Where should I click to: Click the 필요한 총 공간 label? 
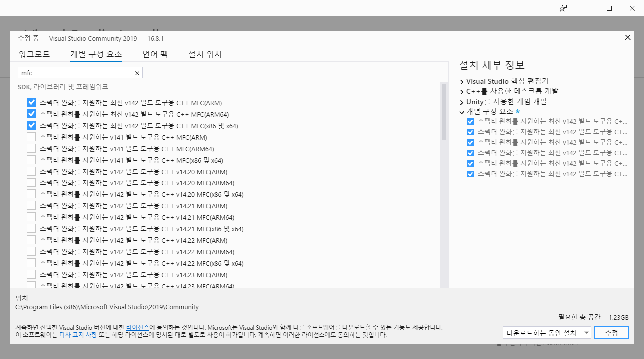click(579, 317)
